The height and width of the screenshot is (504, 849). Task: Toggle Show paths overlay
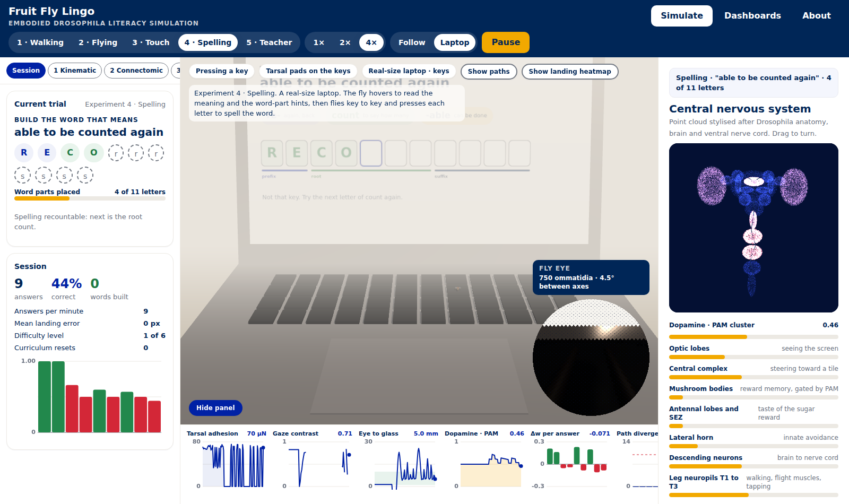(489, 72)
